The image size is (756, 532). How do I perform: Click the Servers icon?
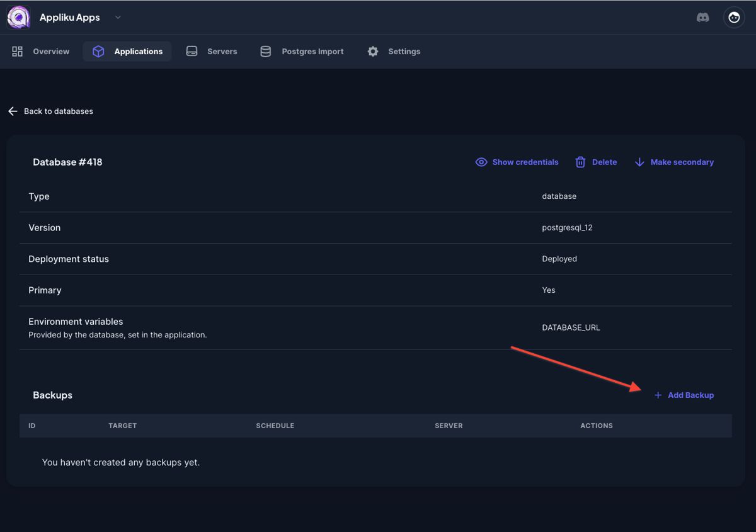coord(192,52)
